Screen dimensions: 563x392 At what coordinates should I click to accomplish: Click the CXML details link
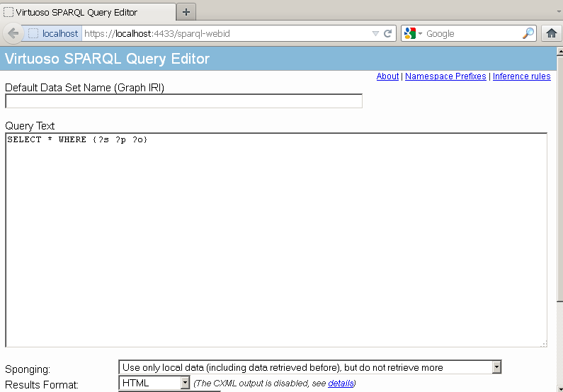tap(340, 383)
